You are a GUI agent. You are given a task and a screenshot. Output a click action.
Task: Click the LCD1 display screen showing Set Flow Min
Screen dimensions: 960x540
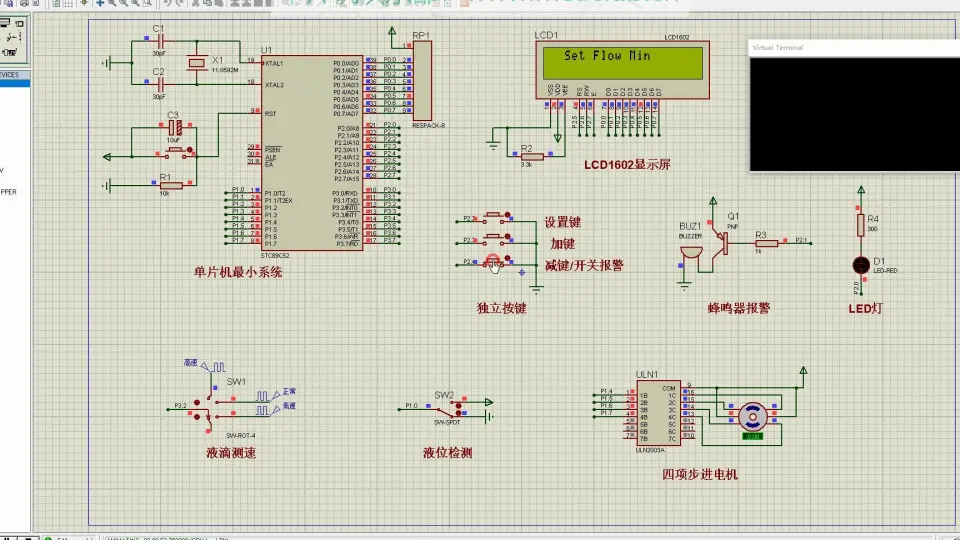click(x=623, y=62)
